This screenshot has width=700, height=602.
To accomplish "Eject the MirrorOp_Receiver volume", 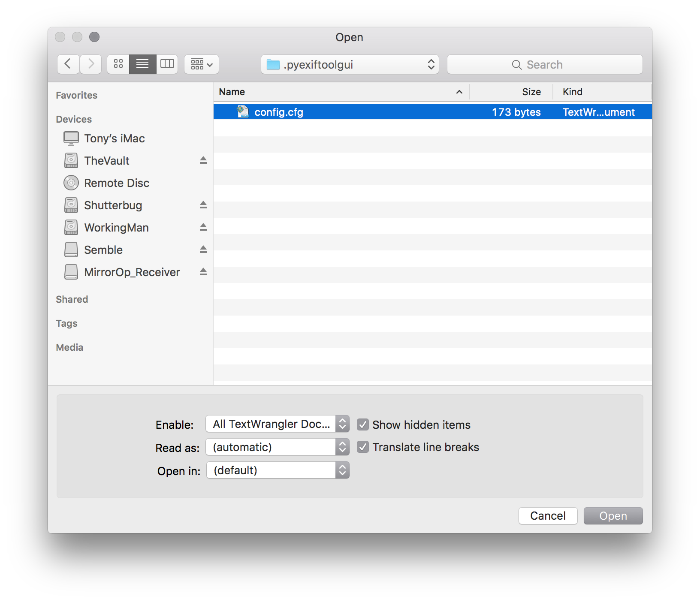I will tap(203, 272).
